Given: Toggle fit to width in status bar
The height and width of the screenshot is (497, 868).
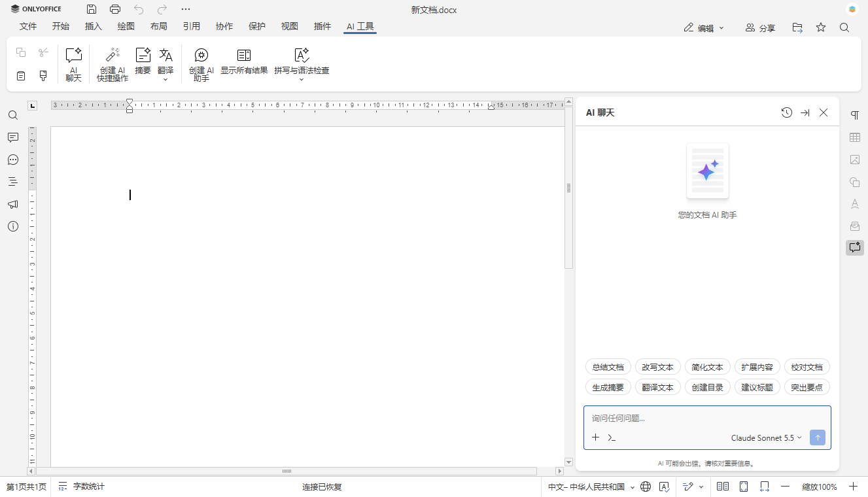Looking at the screenshot, I should pos(765,487).
